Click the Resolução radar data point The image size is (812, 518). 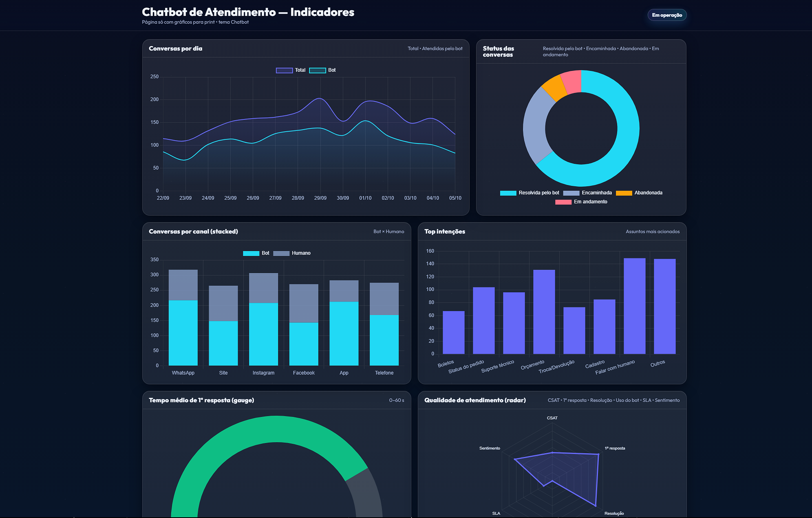tap(596, 506)
